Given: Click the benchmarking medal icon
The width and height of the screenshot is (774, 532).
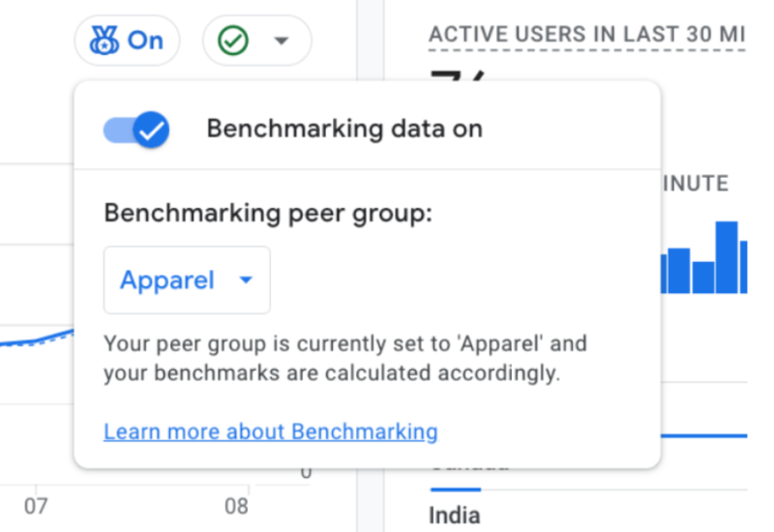Looking at the screenshot, I should click(104, 41).
